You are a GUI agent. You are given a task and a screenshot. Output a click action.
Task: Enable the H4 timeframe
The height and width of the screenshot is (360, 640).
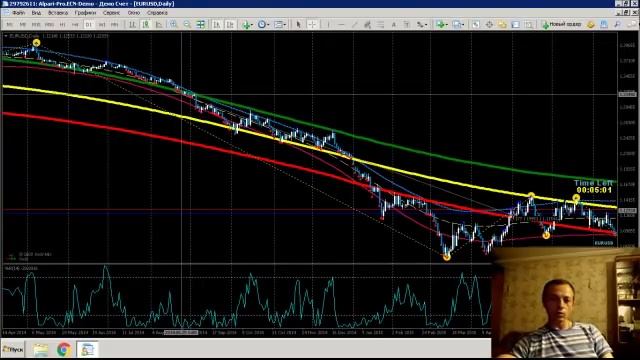point(76,25)
